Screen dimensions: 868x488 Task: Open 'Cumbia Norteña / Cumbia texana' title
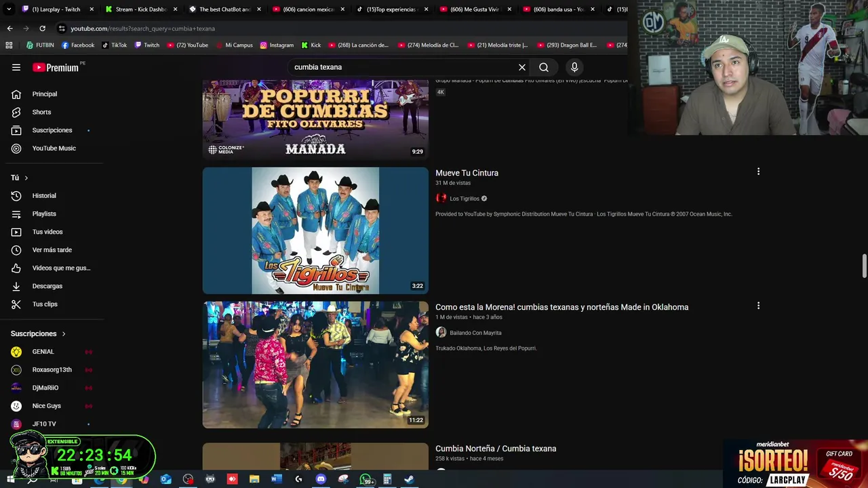click(496, 449)
